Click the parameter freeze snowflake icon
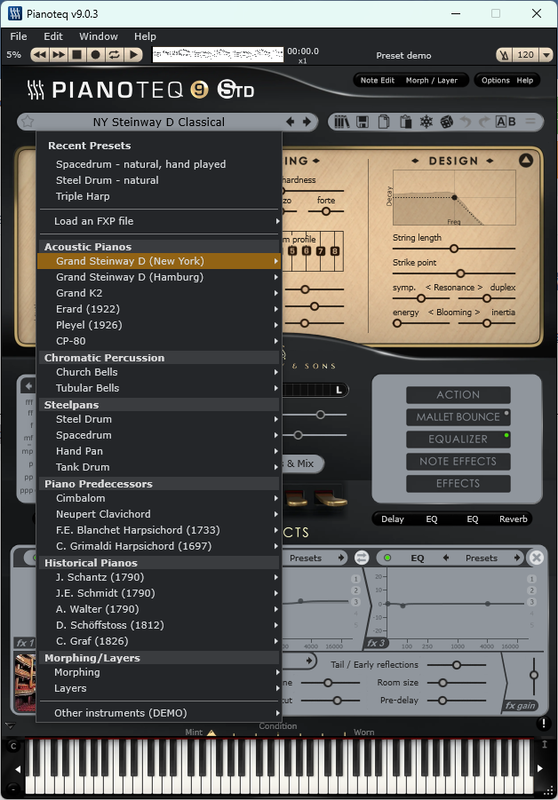558x800 pixels. pyautogui.click(x=426, y=122)
